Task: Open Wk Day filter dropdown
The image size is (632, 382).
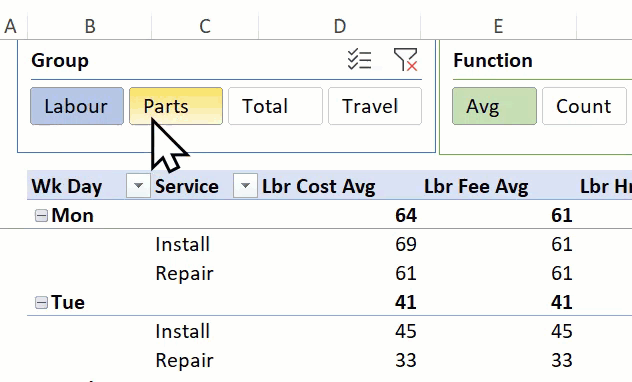Action: click(x=138, y=186)
